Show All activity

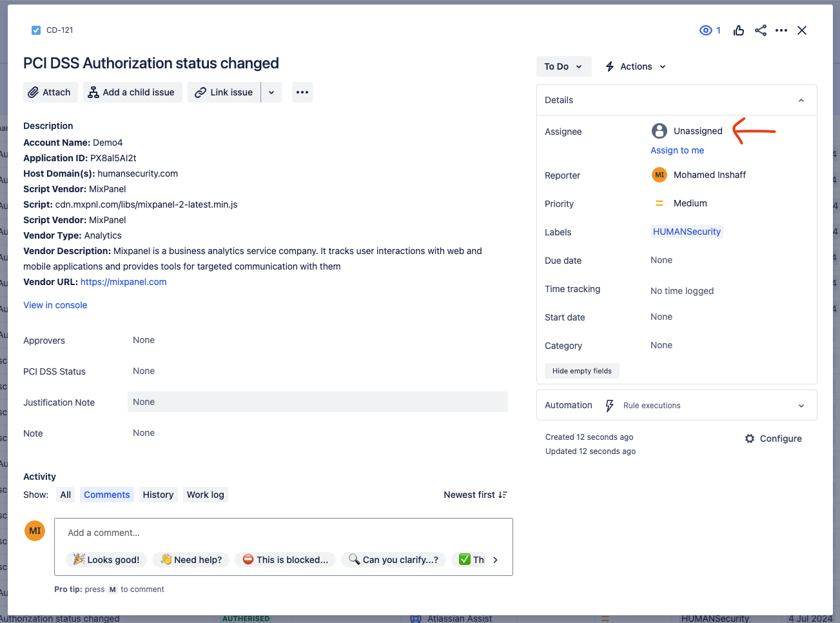point(66,495)
